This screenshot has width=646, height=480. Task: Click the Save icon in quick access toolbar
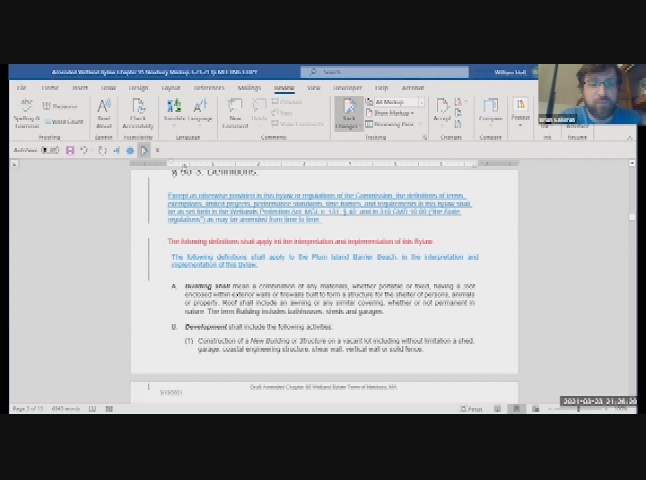70,151
